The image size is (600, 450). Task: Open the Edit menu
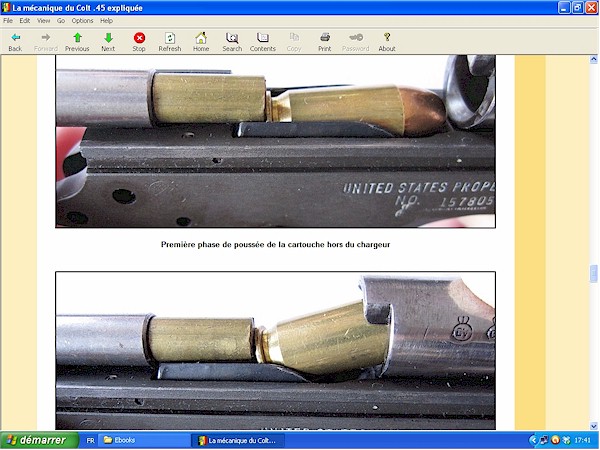(x=24, y=21)
